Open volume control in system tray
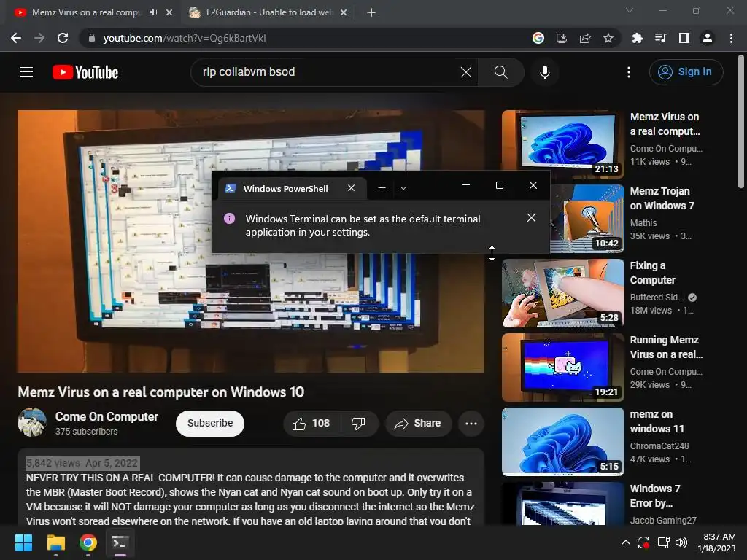Screen dimensions: 747x560 [681, 542]
